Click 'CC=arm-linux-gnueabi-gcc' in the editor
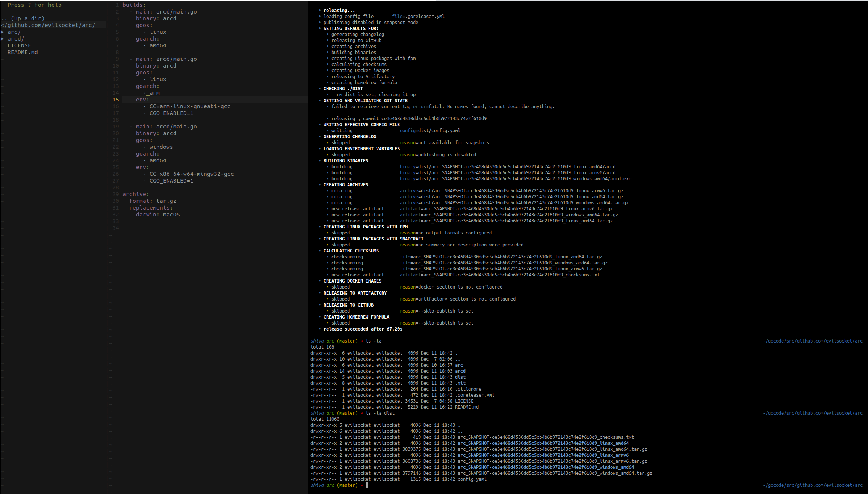Viewport: 868px width, 494px height. pos(190,106)
